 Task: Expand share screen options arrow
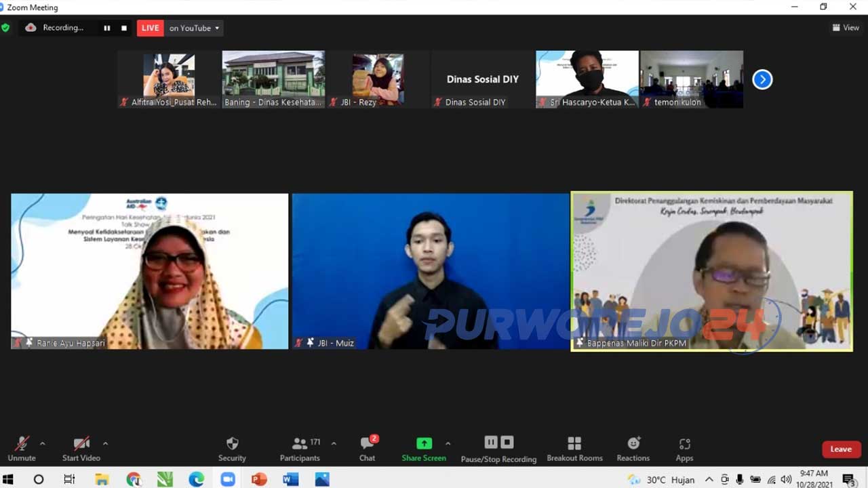point(448,444)
